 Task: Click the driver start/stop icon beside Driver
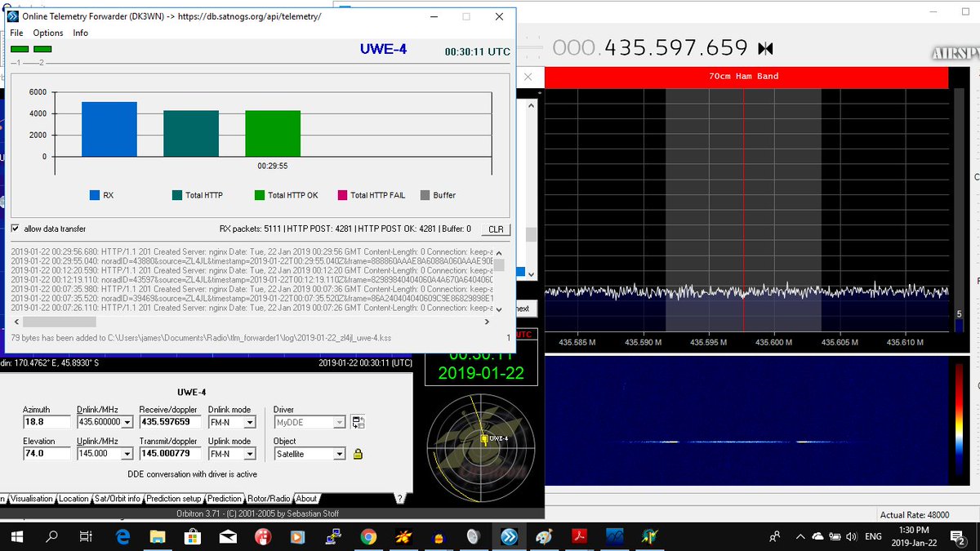(x=358, y=422)
